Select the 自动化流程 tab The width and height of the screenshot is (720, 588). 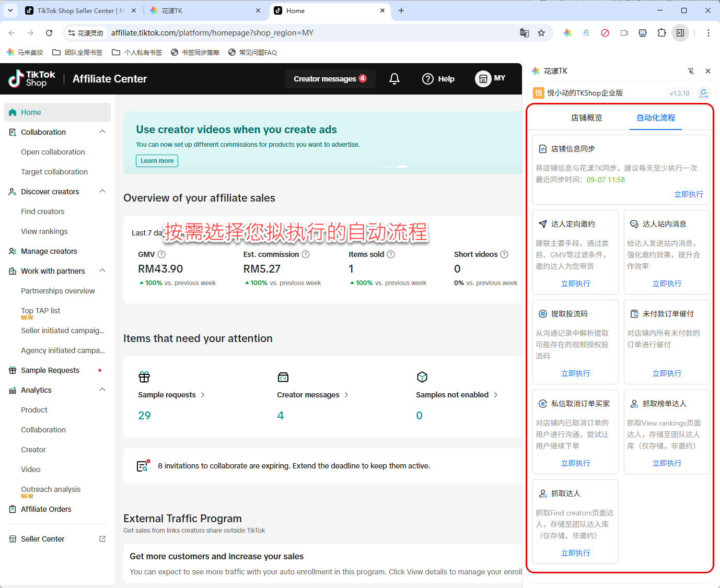pos(656,118)
